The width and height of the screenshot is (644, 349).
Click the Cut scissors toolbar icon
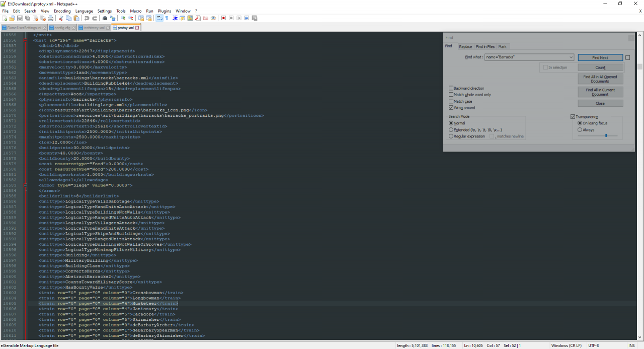pyautogui.click(x=60, y=18)
